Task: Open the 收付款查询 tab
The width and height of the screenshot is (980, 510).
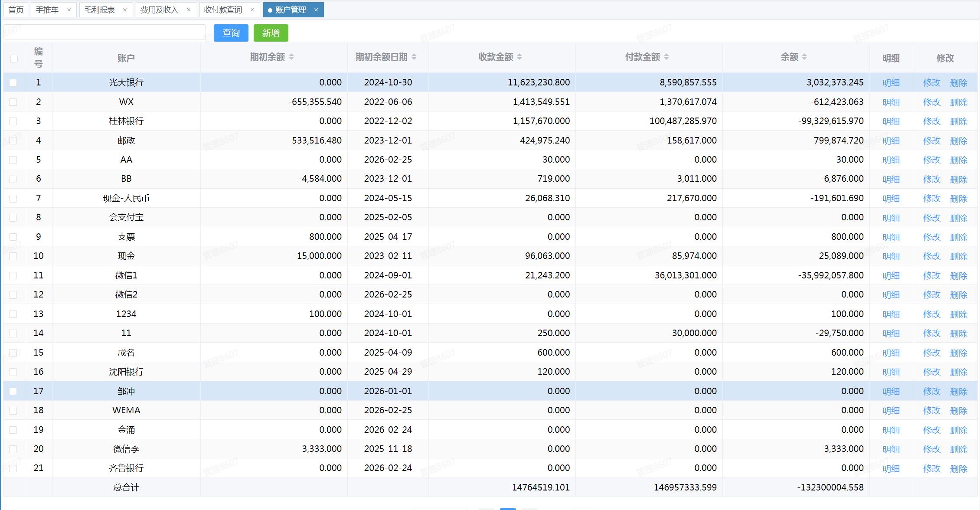Action: pos(223,10)
